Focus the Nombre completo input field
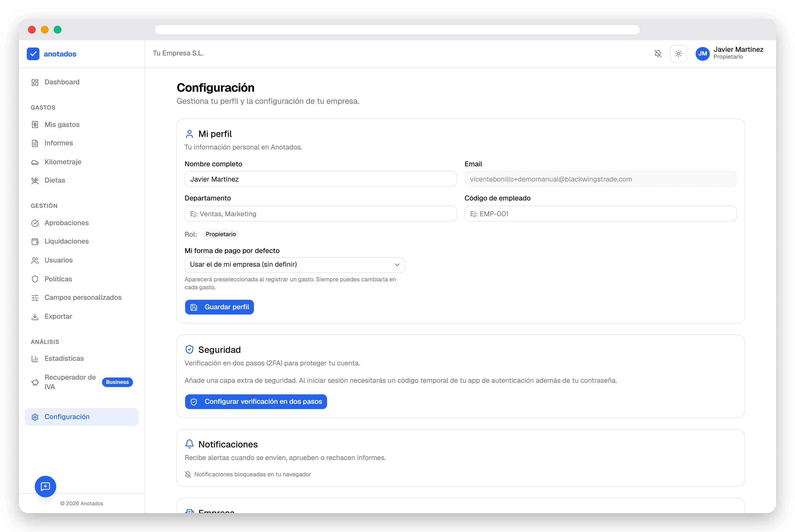The width and height of the screenshot is (795, 532). pyautogui.click(x=320, y=179)
